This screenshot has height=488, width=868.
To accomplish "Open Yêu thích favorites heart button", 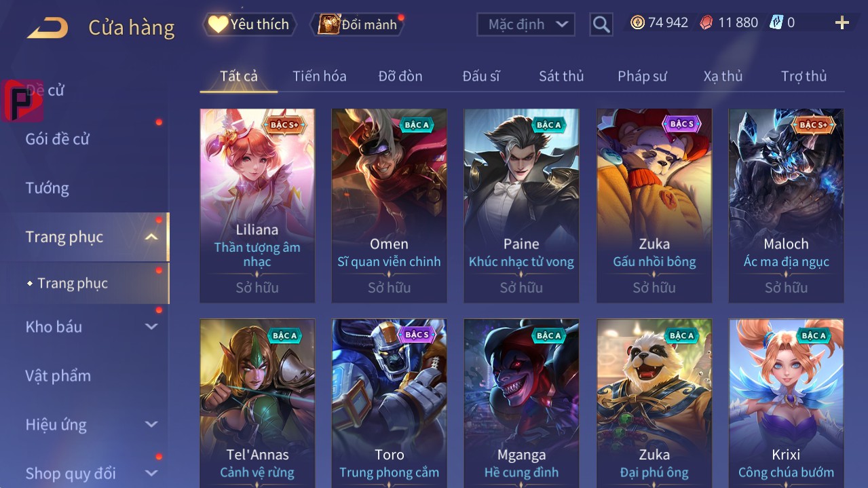I will [249, 24].
